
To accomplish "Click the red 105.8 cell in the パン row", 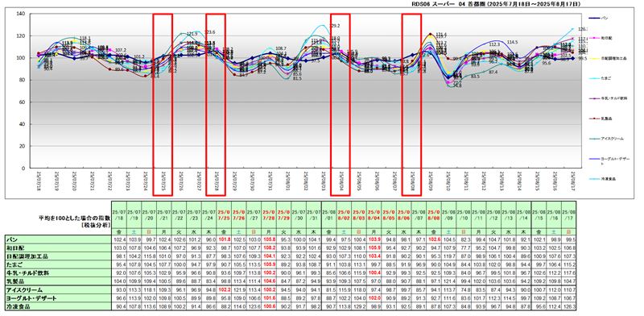I will click(x=269, y=239).
